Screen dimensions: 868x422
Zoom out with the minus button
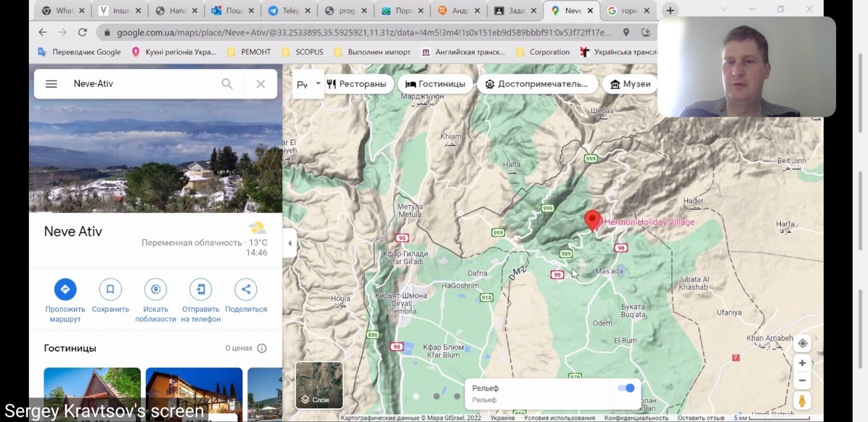802,380
